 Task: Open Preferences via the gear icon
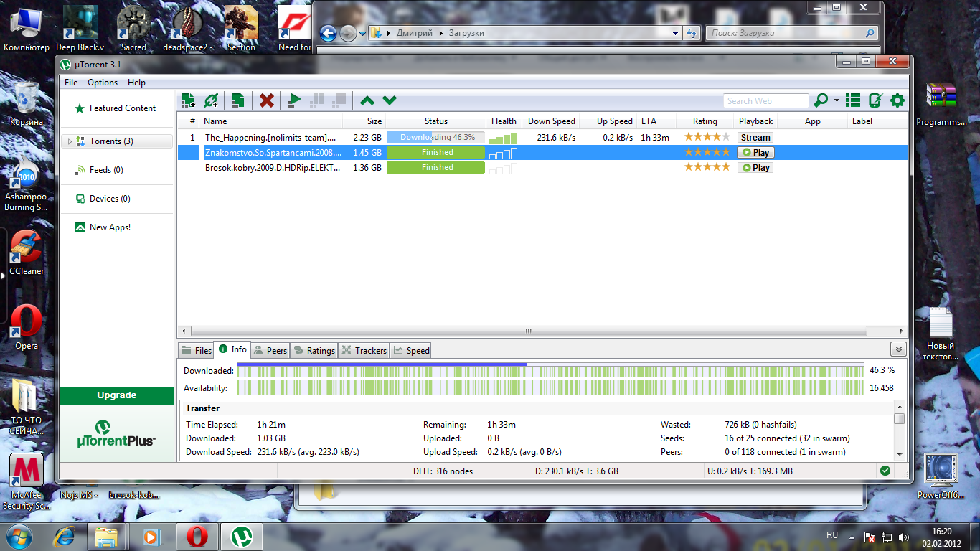897,100
